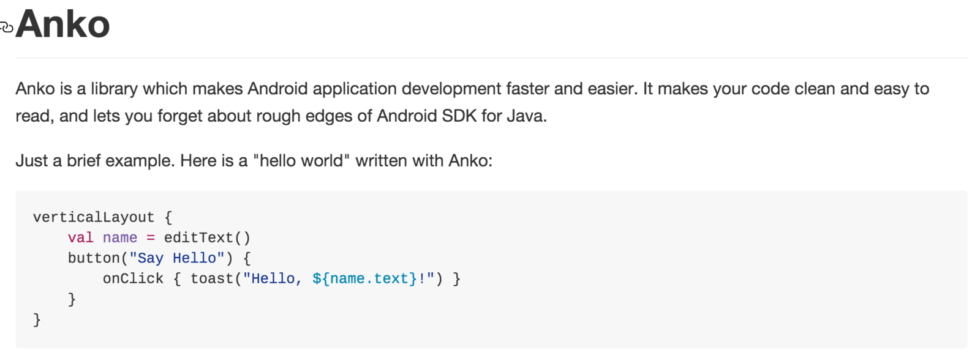Viewport: 980px width, 361px height.
Task: Click the onClick toast code line
Action: point(282,278)
